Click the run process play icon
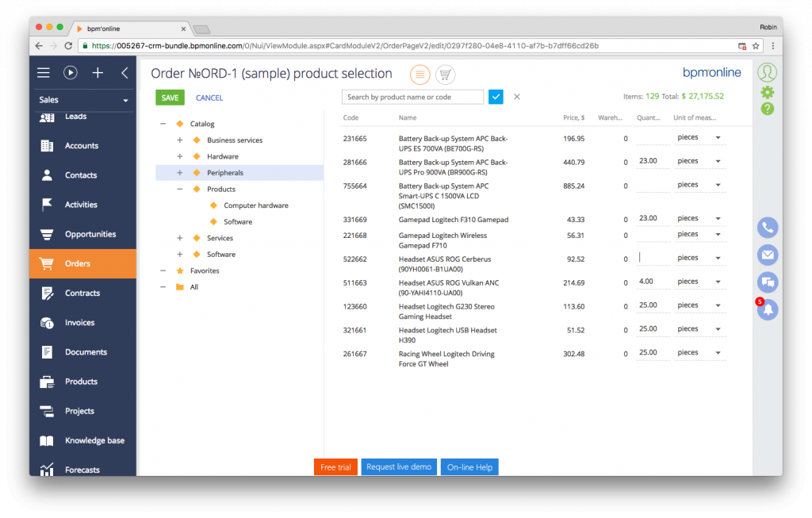Viewport: 812px width, 518px height. pyautogui.click(x=71, y=73)
